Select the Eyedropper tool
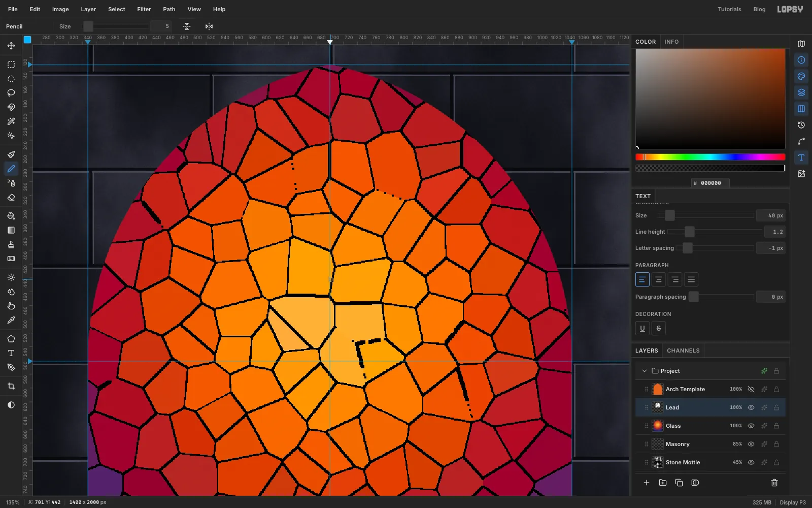 (x=11, y=320)
